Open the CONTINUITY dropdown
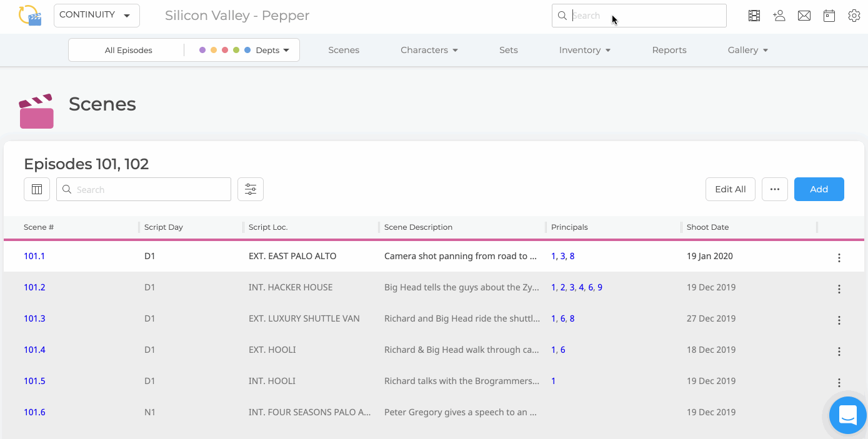This screenshot has height=439, width=868. tap(97, 16)
